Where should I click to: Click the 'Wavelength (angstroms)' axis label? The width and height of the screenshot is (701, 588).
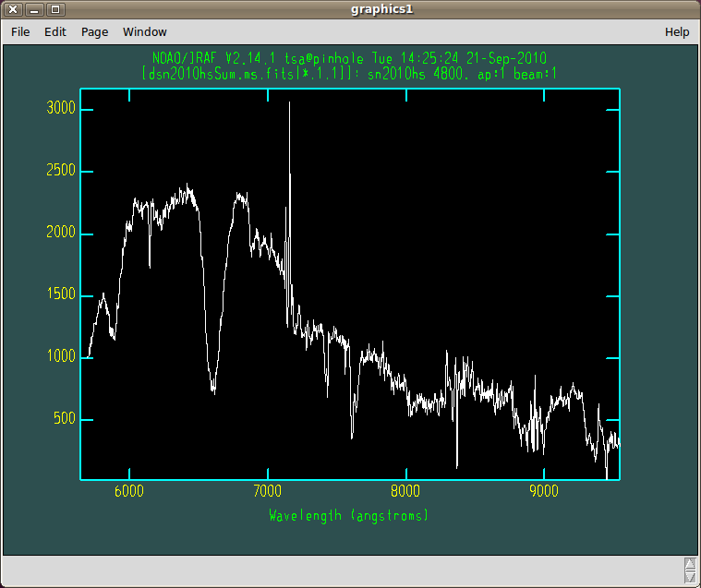pos(349,515)
